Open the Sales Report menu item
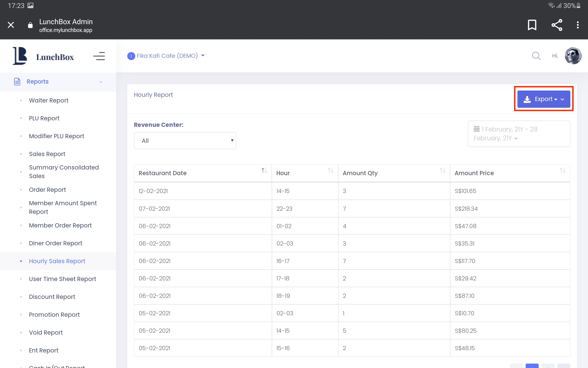 47,154
